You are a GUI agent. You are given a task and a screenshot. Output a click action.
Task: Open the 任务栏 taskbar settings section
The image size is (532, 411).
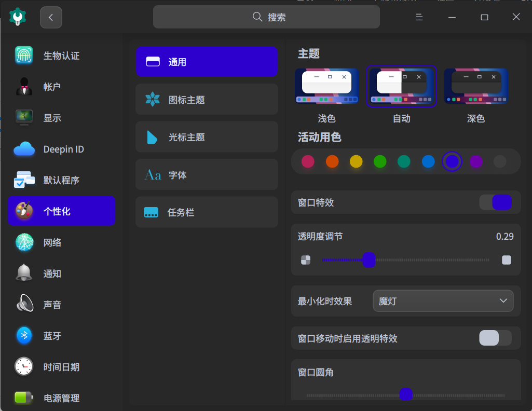coord(207,212)
